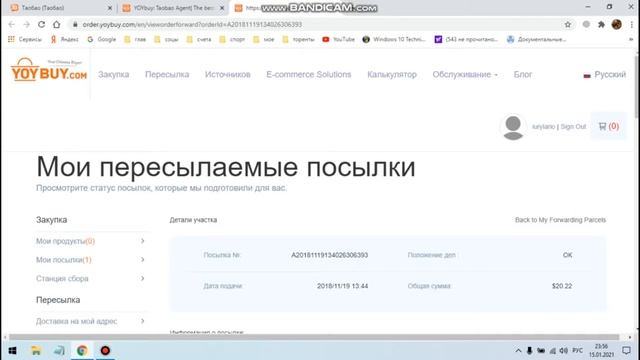Open the Яндекс bookmark
Image resolution: width=640 pixels, height=360 pixels.
(64, 39)
